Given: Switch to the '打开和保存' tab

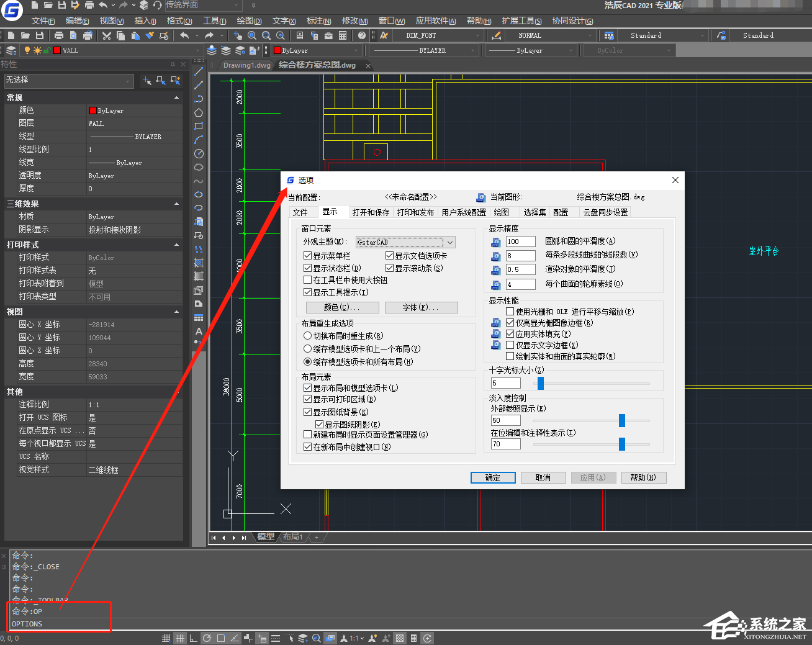Looking at the screenshot, I should (371, 212).
